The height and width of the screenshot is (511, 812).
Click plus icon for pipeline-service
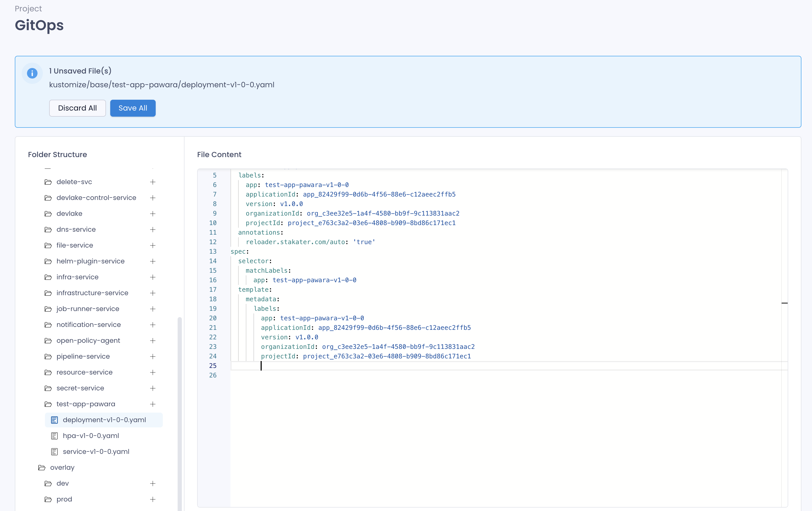[153, 357]
